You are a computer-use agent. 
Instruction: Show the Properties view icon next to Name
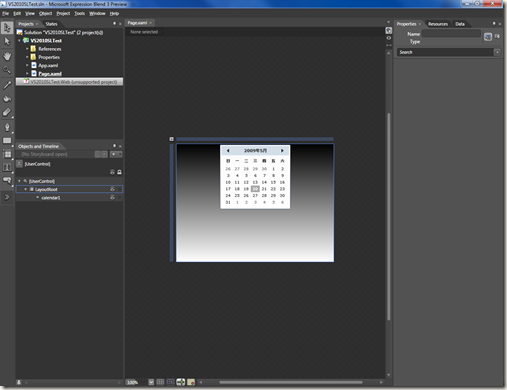click(x=488, y=37)
